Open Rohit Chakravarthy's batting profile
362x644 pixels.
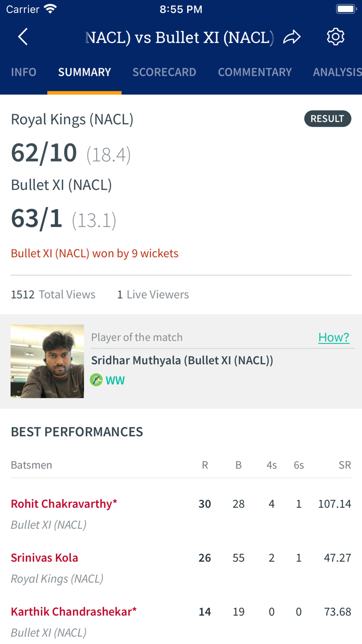point(64,503)
